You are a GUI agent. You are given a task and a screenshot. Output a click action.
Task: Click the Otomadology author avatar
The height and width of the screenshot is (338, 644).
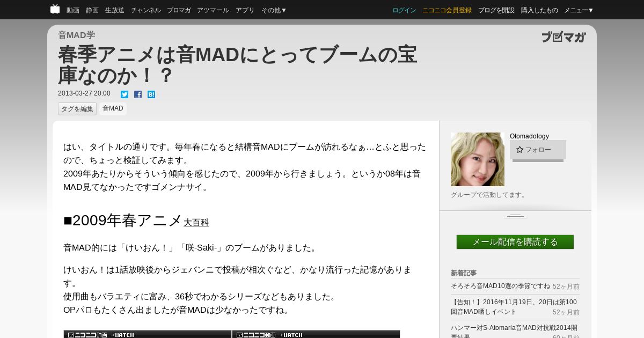pyautogui.click(x=478, y=159)
